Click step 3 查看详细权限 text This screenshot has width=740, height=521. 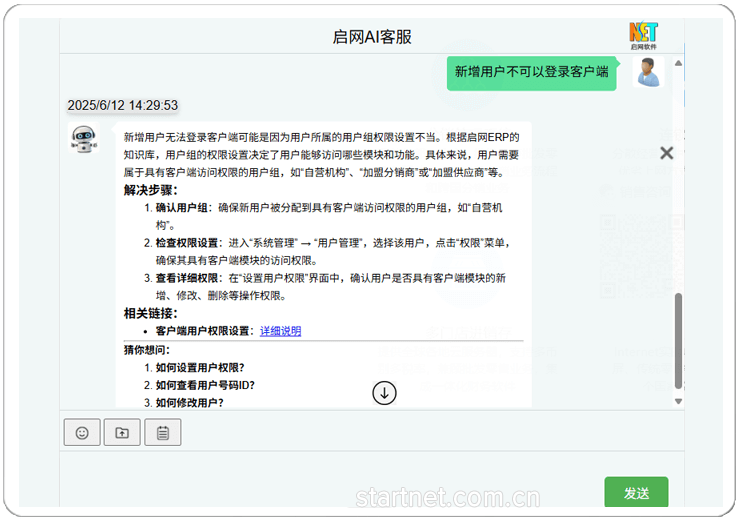[187, 278]
